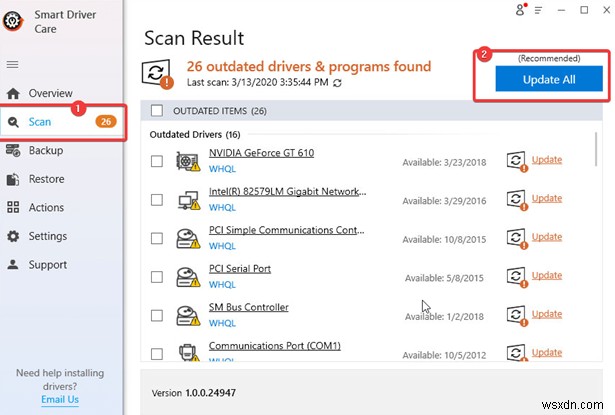Click the Backup drive icon
Image resolution: width=615 pixels, height=415 pixels.
tap(13, 150)
